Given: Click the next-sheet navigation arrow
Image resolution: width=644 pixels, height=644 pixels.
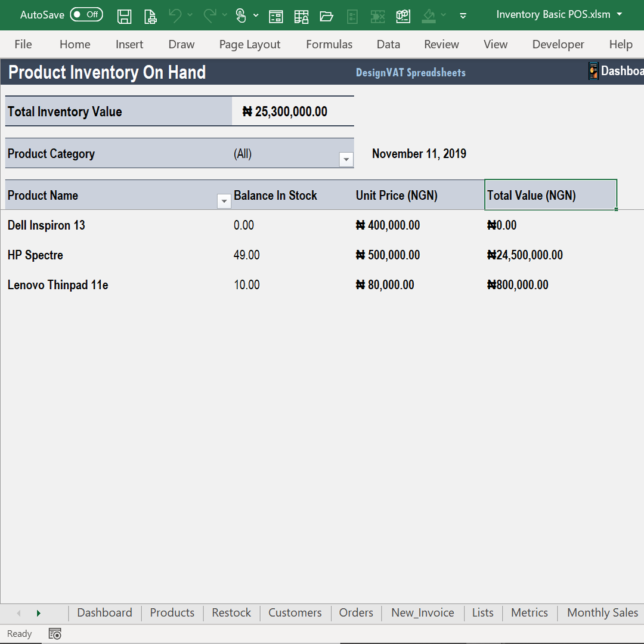Looking at the screenshot, I should click(38, 612).
